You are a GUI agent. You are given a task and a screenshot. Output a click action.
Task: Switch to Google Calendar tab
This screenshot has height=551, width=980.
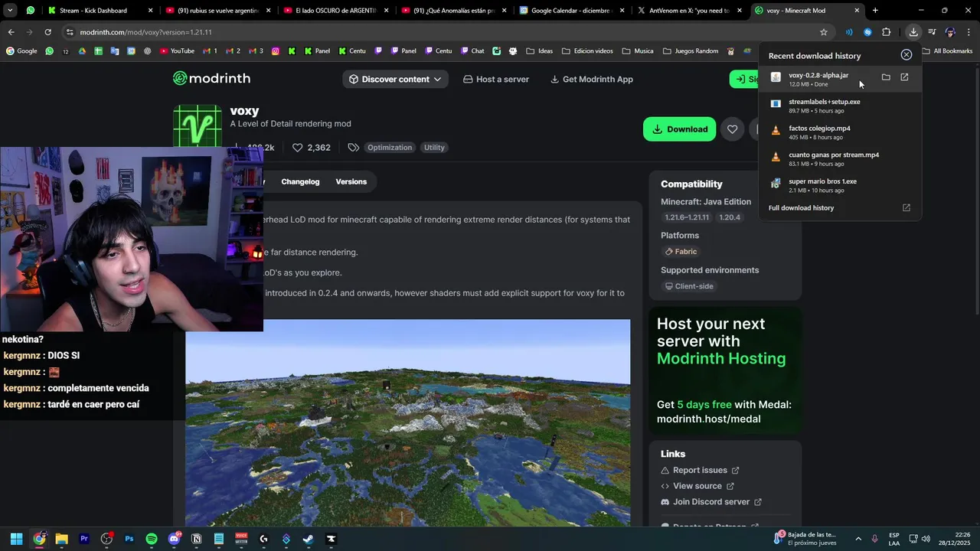[x=571, y=11]
